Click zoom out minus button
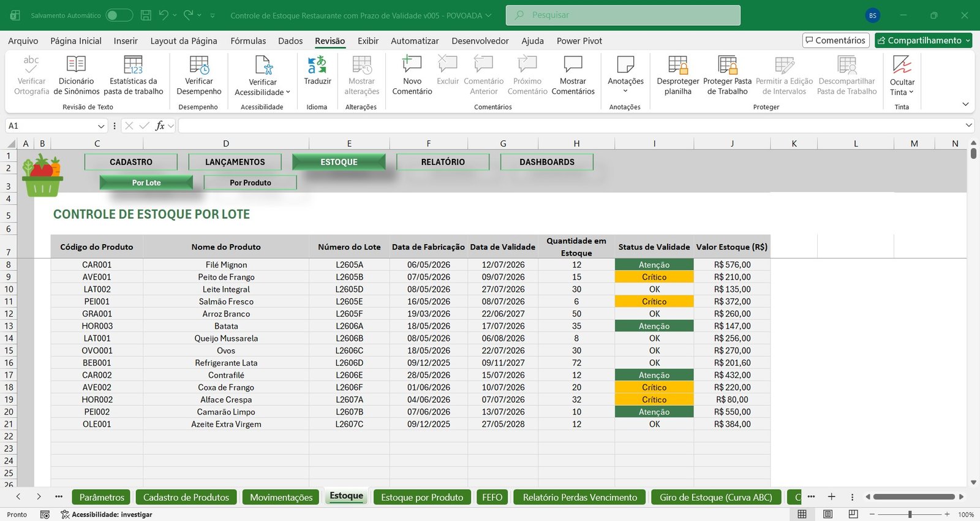The width and height of the screenshot is (980, 521). click(872, 514)
